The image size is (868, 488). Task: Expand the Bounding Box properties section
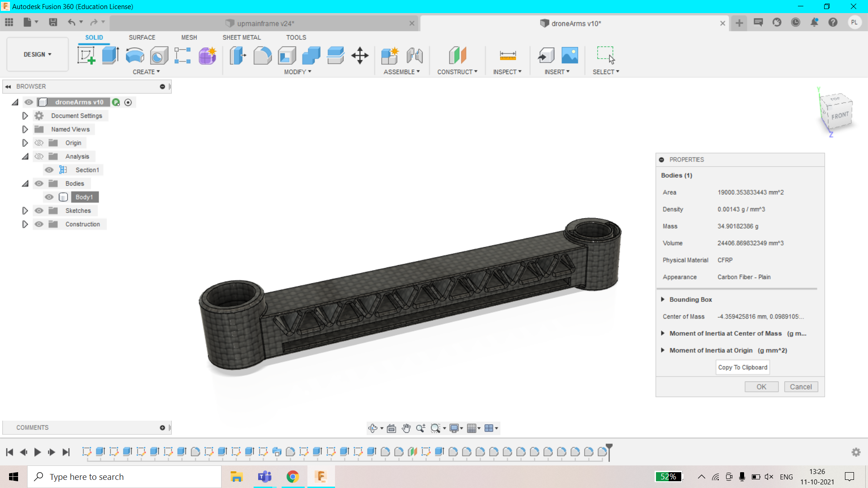[663, 299]
